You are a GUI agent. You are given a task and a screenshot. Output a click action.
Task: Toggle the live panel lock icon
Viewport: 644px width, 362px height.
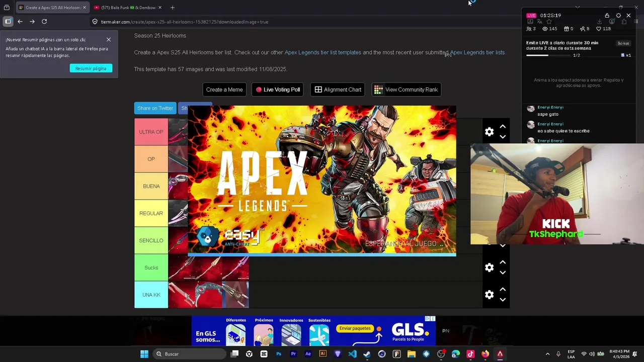point(607,16)
